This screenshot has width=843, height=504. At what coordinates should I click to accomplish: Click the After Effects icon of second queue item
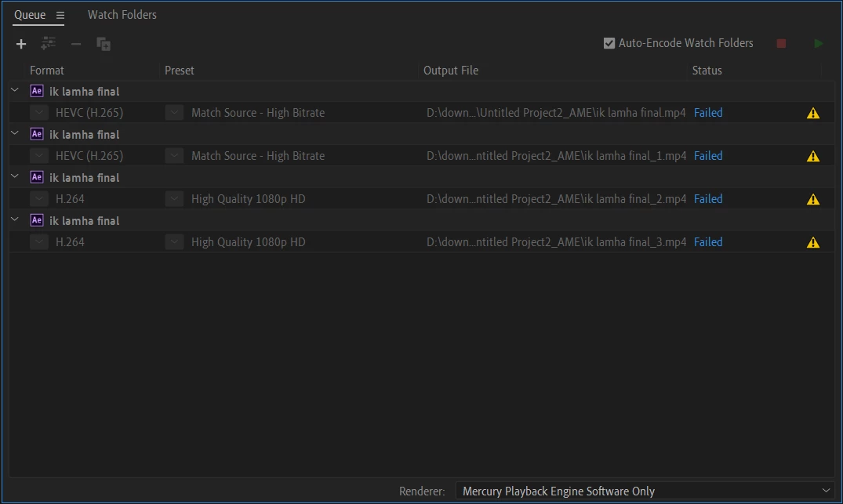click(37, 134)
